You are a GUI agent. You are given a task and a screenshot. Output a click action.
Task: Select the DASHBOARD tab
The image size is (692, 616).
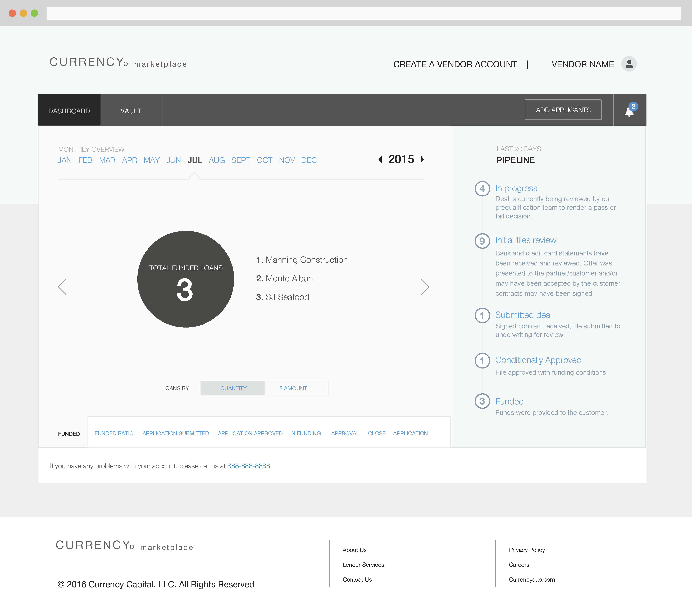(69, 110)
